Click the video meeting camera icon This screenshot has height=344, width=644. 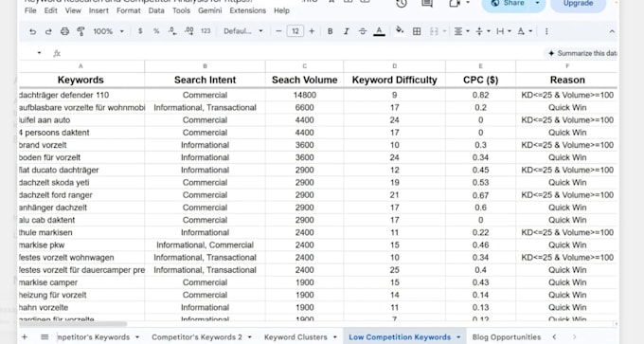point(455,3)
